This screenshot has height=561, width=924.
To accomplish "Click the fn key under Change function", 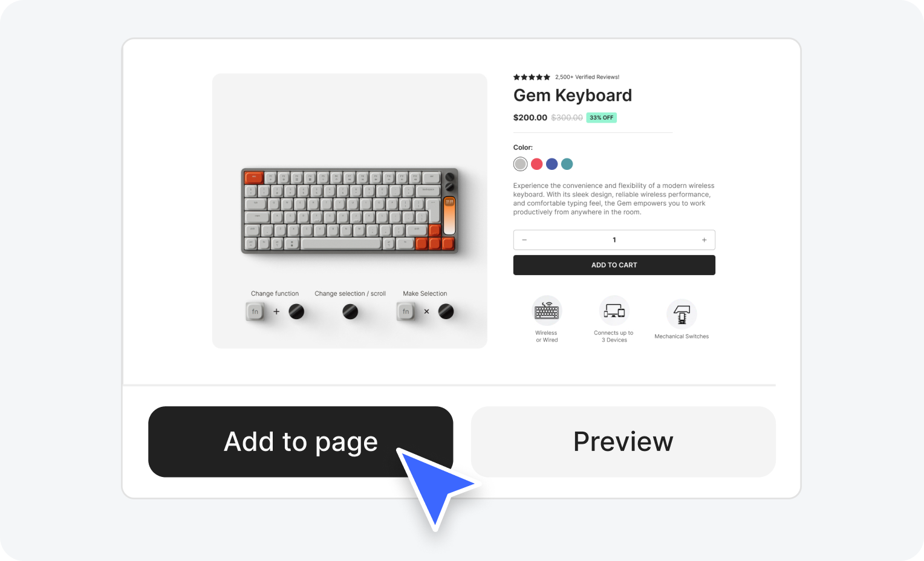I will pos(255,312).
